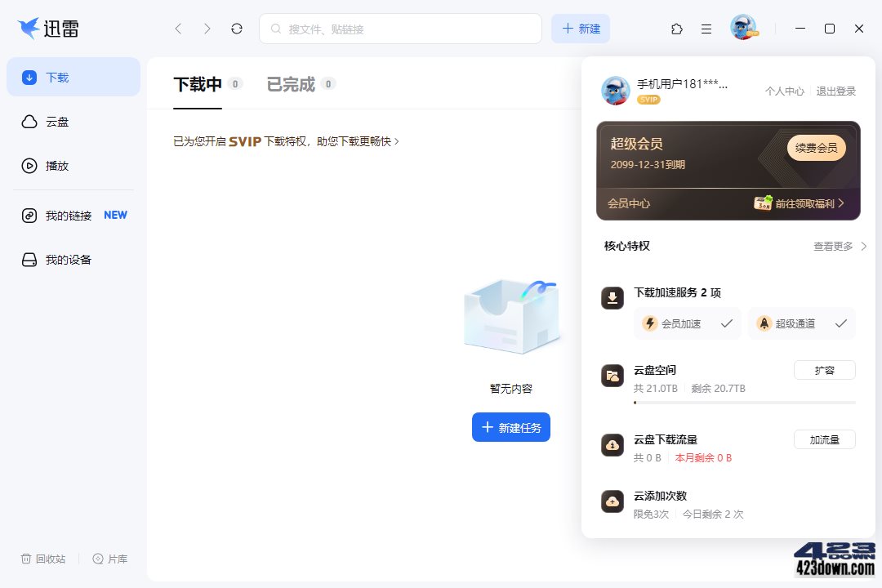Click the 今日剩余 2 次 text
The width and height of the screenshot is (882, 588).
pyautogui.click(x=713, y=514)
